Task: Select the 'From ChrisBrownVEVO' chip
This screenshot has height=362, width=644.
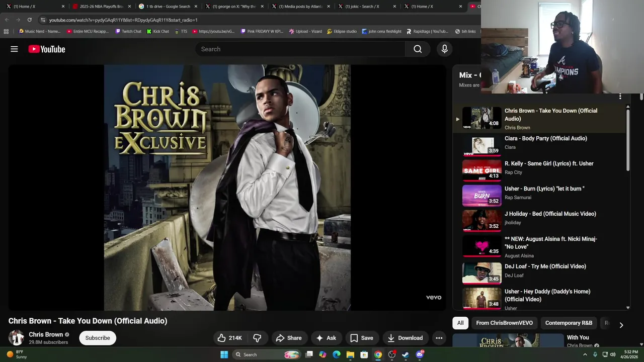Action: [x=504, y=323]
